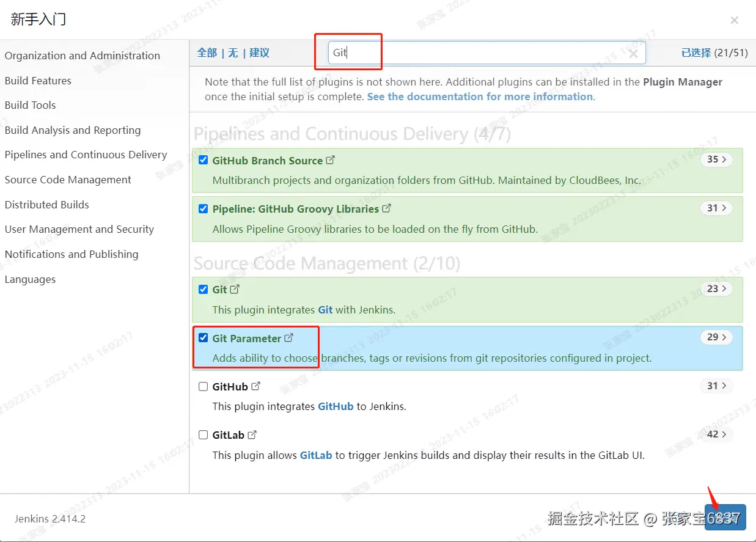Open See the documentation link

click(x=480, y=97)
